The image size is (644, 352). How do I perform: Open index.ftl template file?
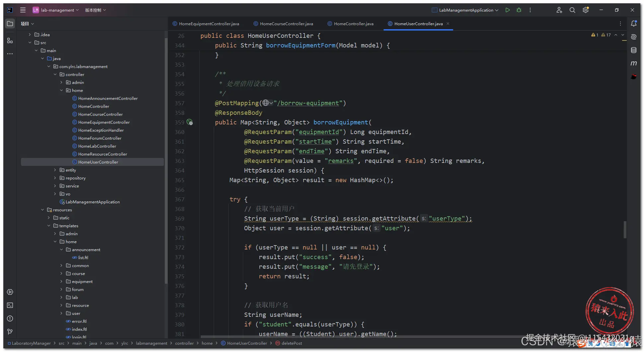[x=76, y=329]
